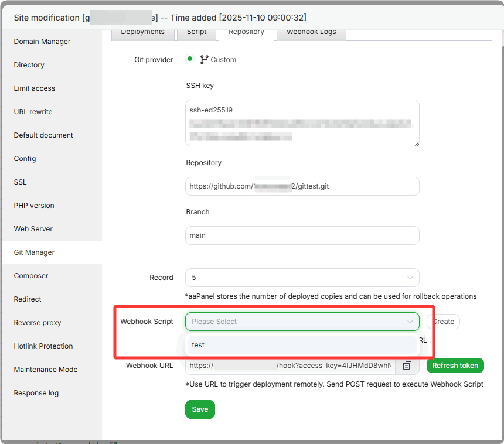Click into the SSH key text area
Viewport: 504px width, 444px height.
(x=302, y=123)
